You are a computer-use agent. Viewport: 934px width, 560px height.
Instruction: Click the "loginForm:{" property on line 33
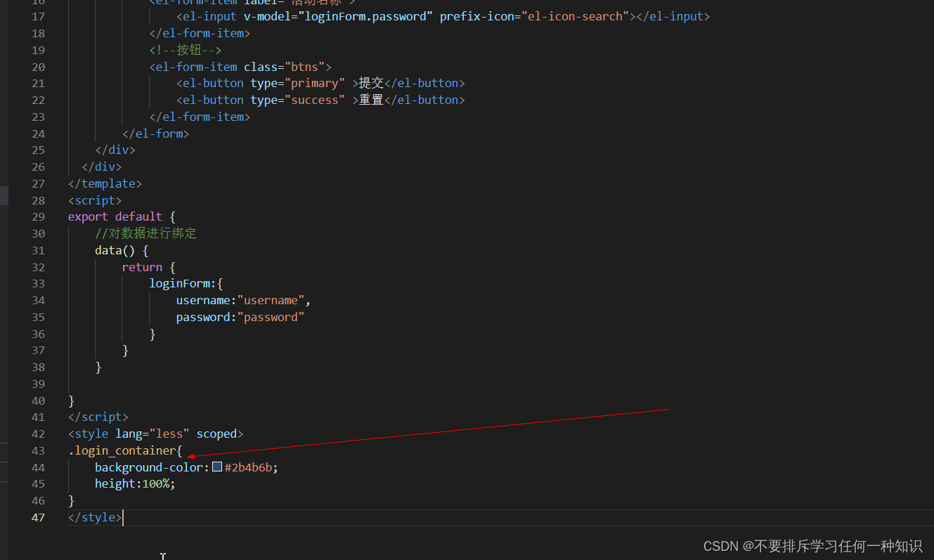pos(186,283)
